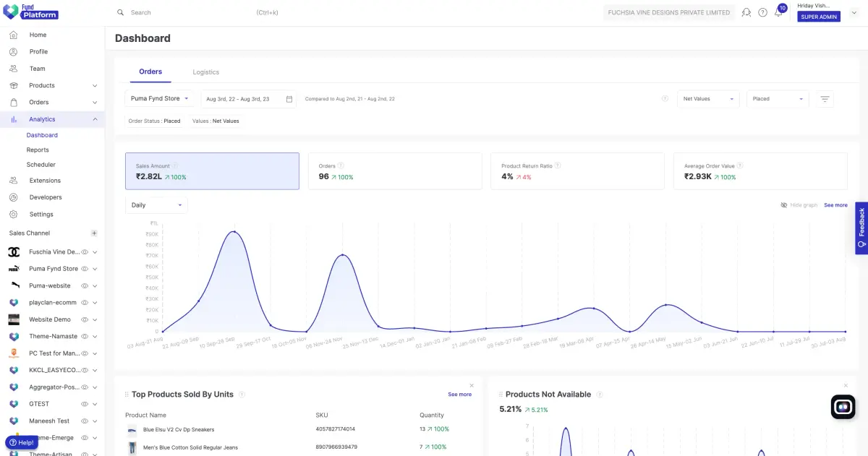Screen dimensions: 868x456
Task: Toggle visibility eye for Website Demo channel
Action: click(85, 319)
